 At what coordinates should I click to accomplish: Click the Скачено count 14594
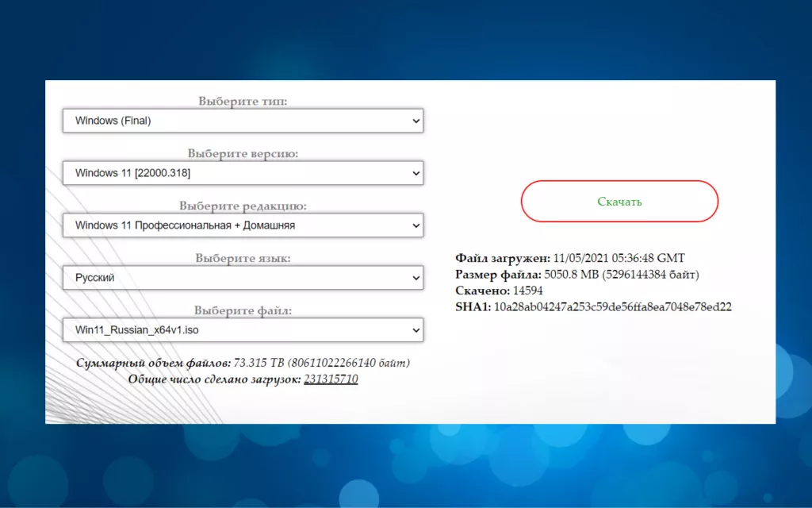coord(527,291)
